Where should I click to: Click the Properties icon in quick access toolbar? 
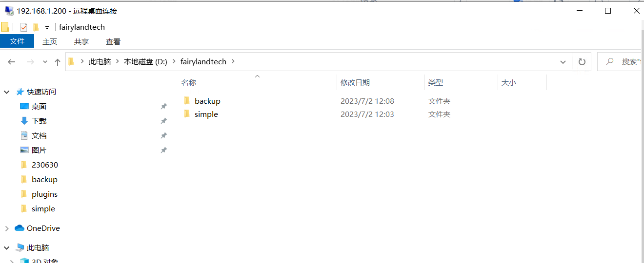click(x=23, y=27)
